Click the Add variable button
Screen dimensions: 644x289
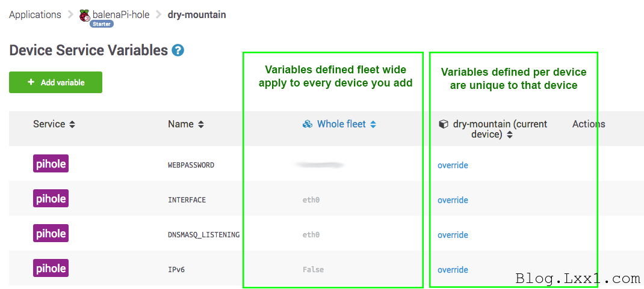pyautogui.click(x=55, y=82)
